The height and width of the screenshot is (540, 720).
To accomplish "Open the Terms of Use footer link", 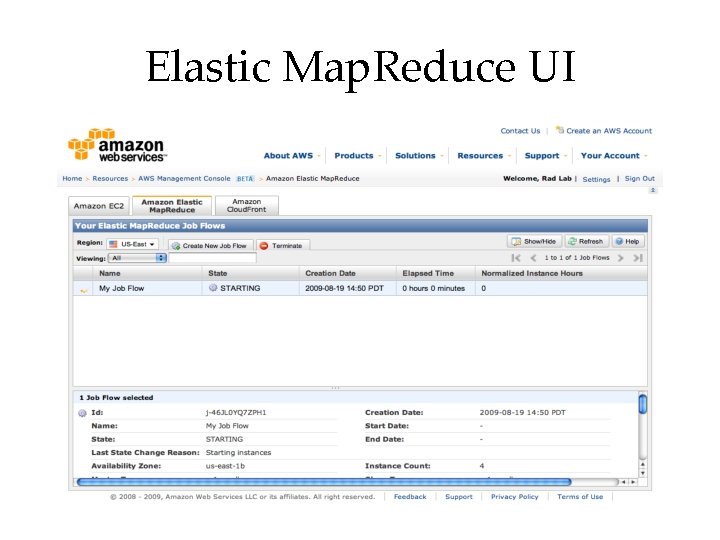I will tap(580, 497).
